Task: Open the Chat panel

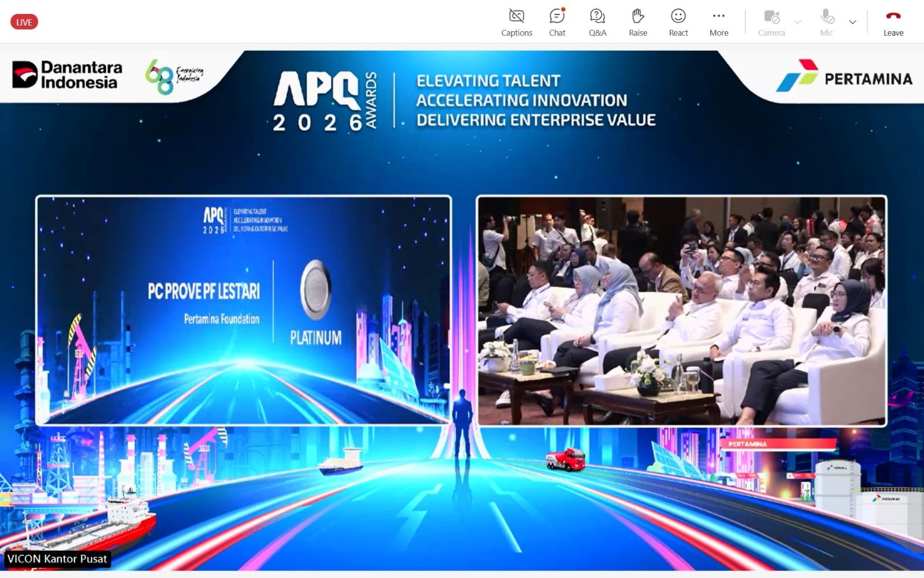Action: pyautogui.click(x=557, y=23)
